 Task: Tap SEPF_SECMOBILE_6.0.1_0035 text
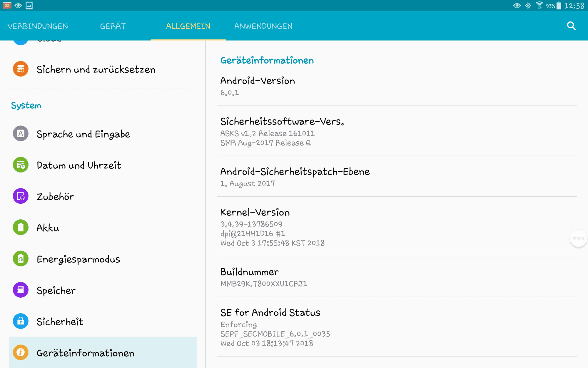pos(275,334)
